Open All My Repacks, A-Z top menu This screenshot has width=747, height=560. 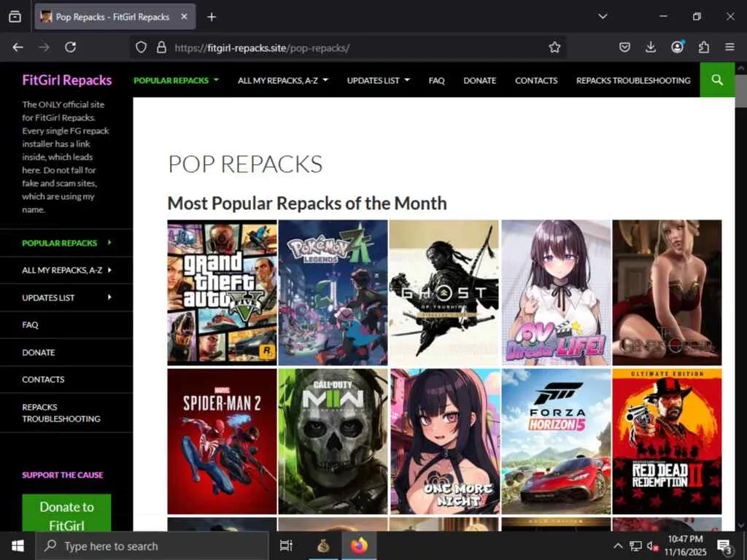[278, 80]
